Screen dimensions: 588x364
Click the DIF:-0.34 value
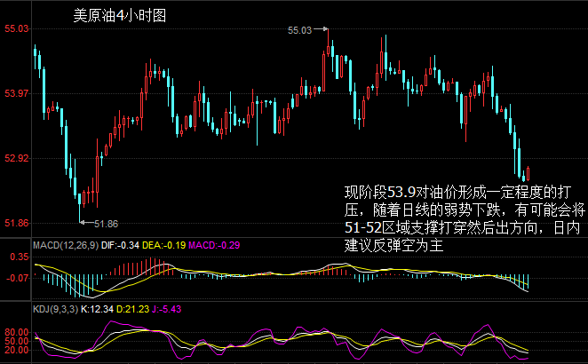[121, 245]
